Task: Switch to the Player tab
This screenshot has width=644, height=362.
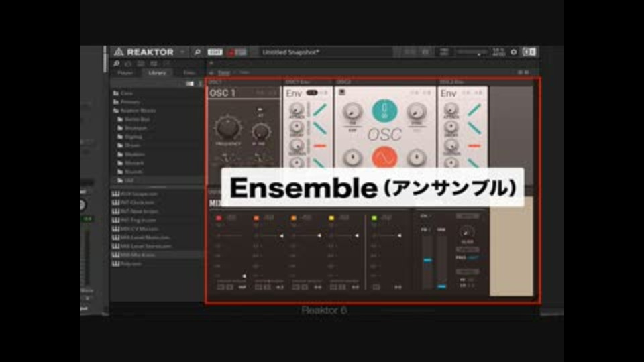Action: 125,73
